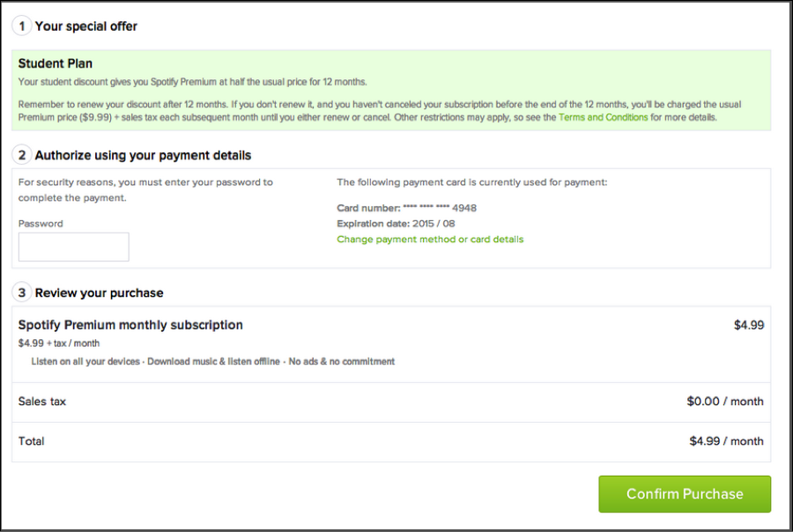Image resolution: width=793 pixels, height=532 pixels.
Task: Click the Expiration date 2015 / 08 text
Action: coord(396,224)
